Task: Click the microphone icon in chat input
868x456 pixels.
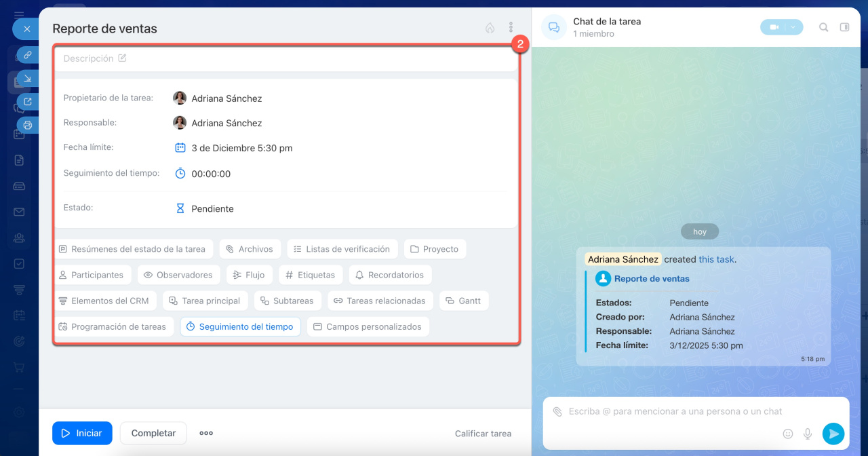Action: pyautogui.click(x=808, y=434)
